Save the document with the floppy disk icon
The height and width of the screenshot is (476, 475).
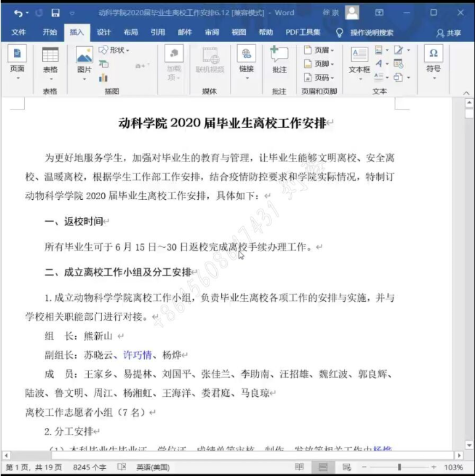(x=55, y=13)
